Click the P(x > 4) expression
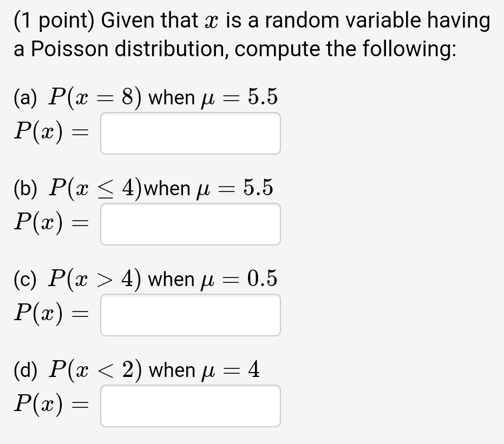The height and width of the screenshot is (444, 504). [95, 279]
